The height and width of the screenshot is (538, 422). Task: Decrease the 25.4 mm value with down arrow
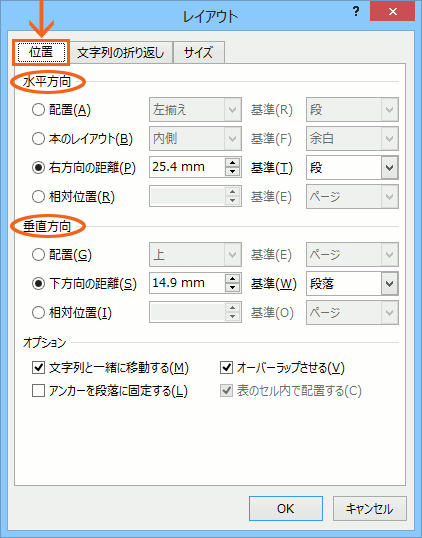[233, 172]
